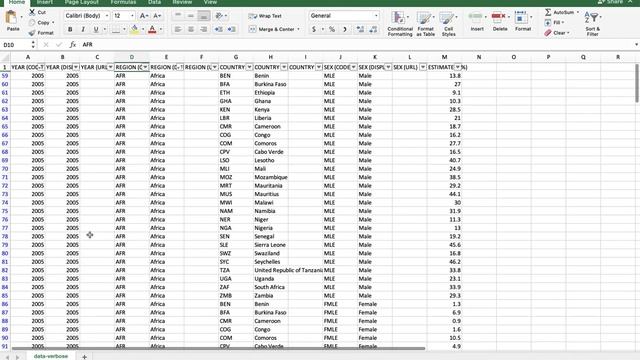
Task: Open Cell Styles gallery
Action: pos(448,24)
